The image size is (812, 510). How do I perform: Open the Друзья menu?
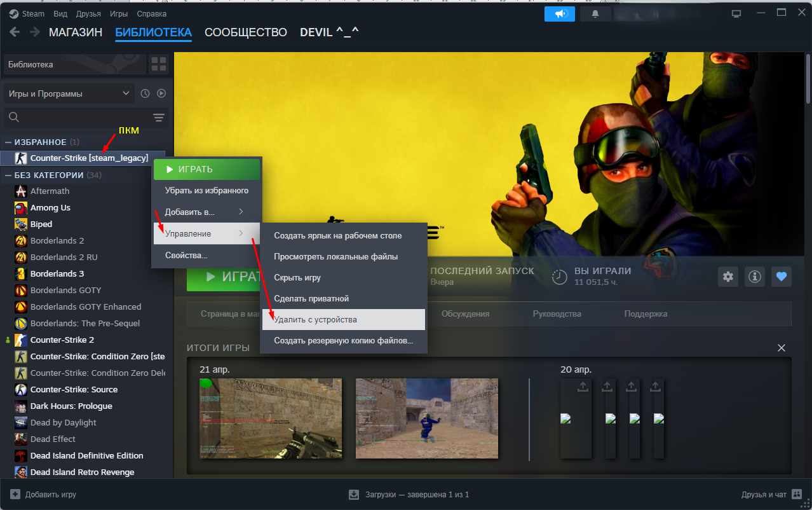(88, 13)
